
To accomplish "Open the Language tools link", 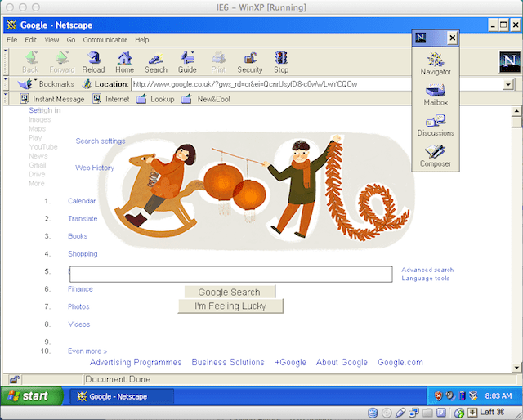I will coord(425,278).
